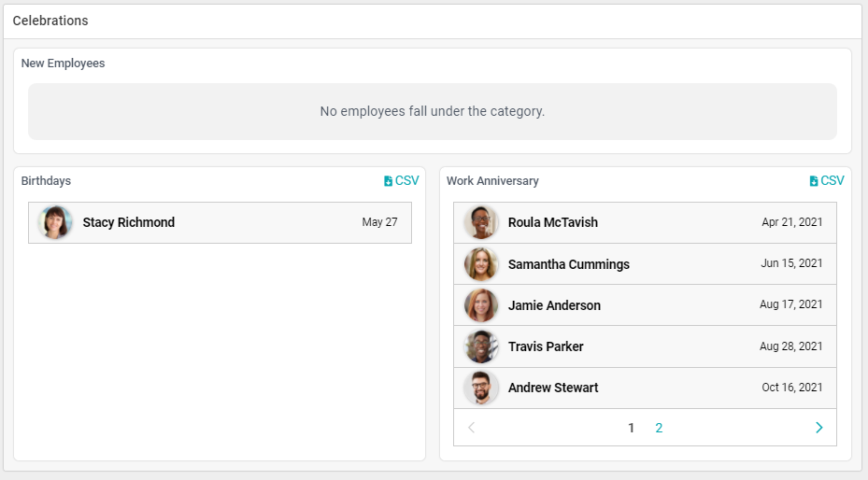Switch to page 2 of anniversaries
This screenshot has width=868, height=480.
(x=659, y=428)
